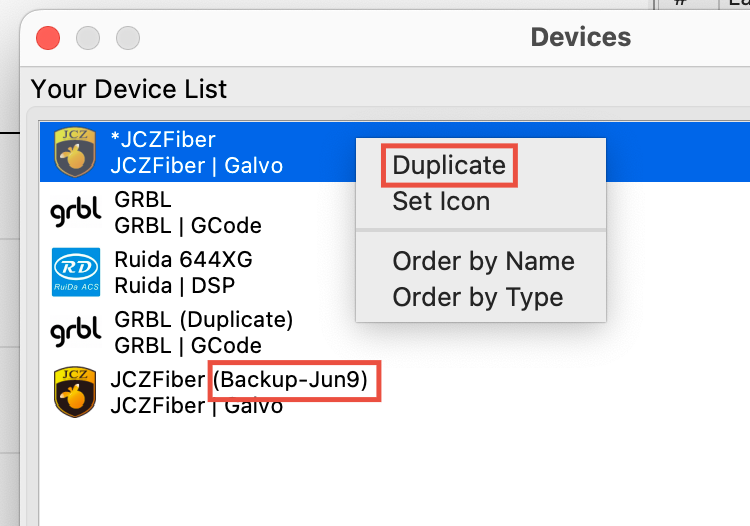Choose Duplicate from the context menu
This screenshot has width=750, height=526.
click(449, 165)
